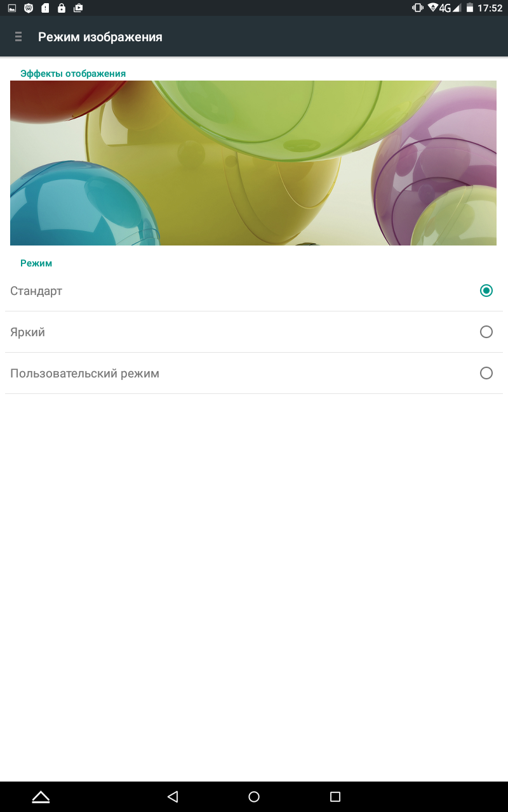Choose the Стандарт mode row label

(36, 291)
